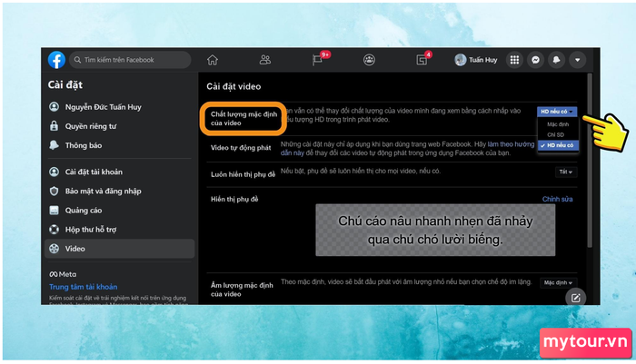
Task: Open the Messenger icon
Action: coord(535,60)
